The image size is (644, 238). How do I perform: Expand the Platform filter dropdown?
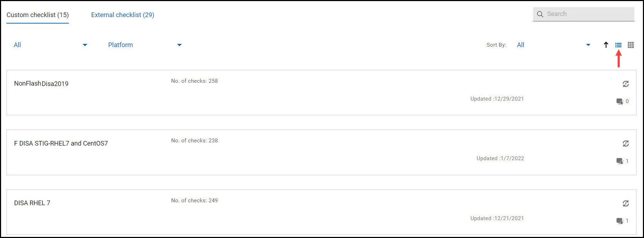coord(144,45)
